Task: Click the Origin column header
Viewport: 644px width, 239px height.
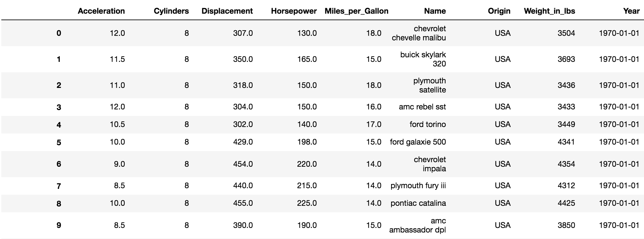Action: 499,11
